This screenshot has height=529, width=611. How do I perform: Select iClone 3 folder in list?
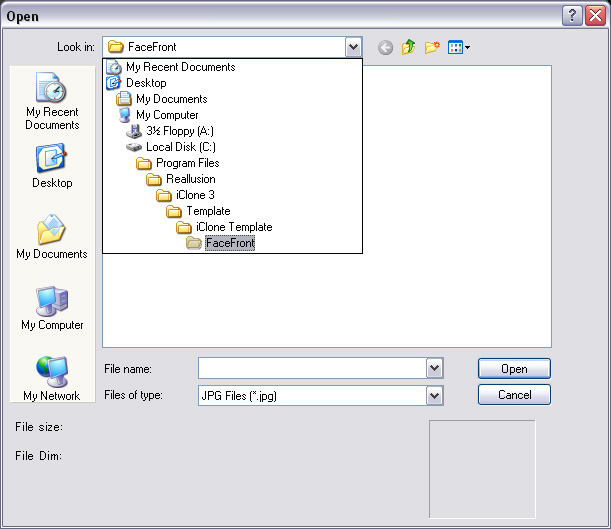coord(185,195)
